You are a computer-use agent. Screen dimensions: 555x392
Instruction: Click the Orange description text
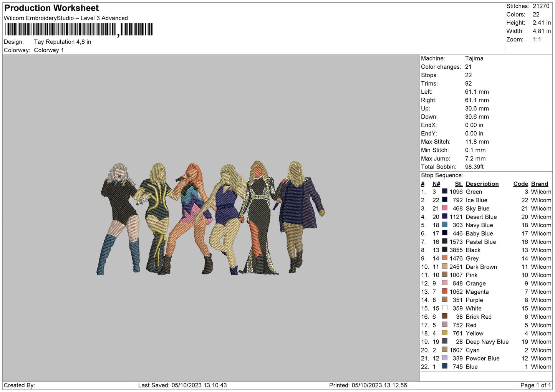coord(475,283)
